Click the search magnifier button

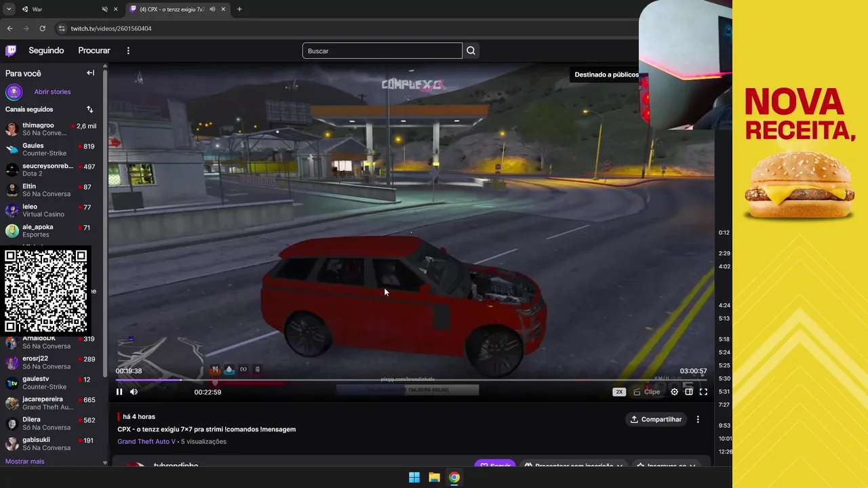[471, 51]
